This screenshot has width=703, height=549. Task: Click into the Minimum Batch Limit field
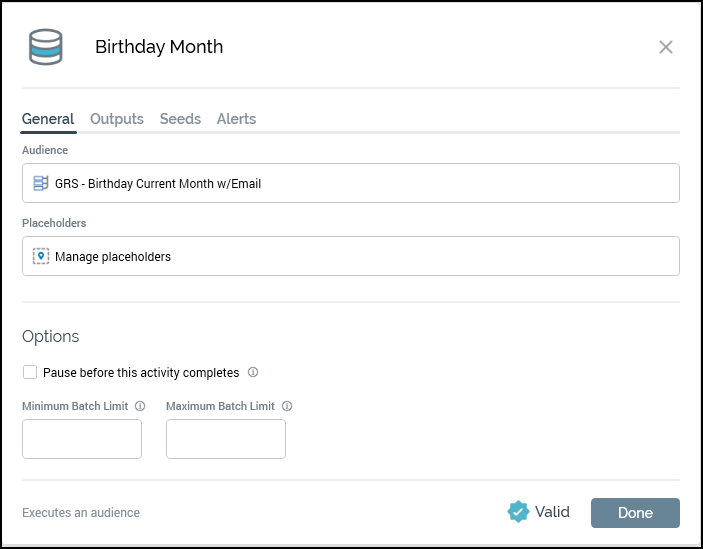(x=82, y=439)
